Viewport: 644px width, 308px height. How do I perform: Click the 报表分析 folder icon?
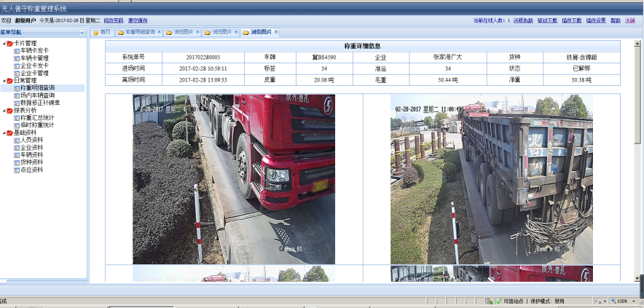pyautogui.click(x=10, y=111)
